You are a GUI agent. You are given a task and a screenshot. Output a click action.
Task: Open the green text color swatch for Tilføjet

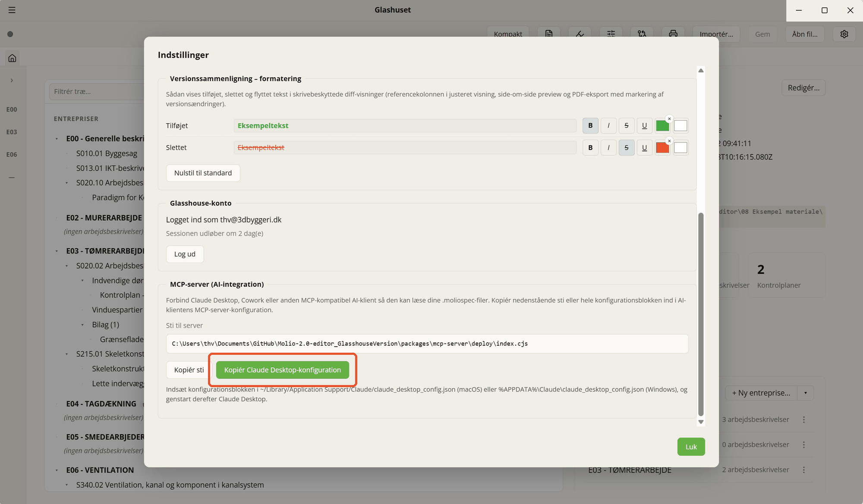(x=662, y=126)
